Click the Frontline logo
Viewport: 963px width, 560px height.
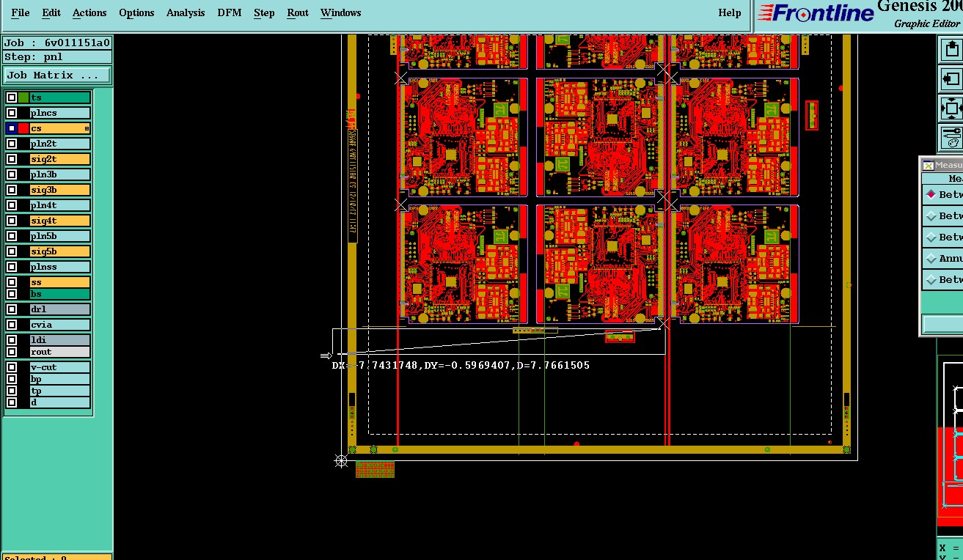[x=816, y=13]
